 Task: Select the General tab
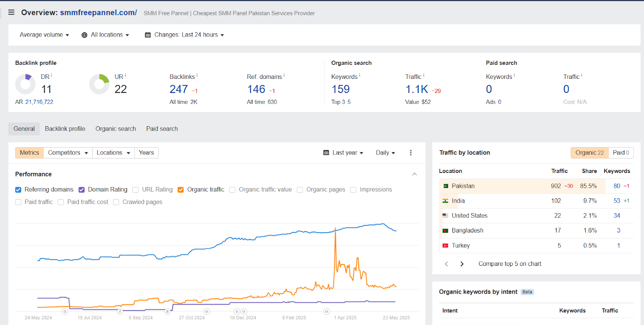(24, 129)
